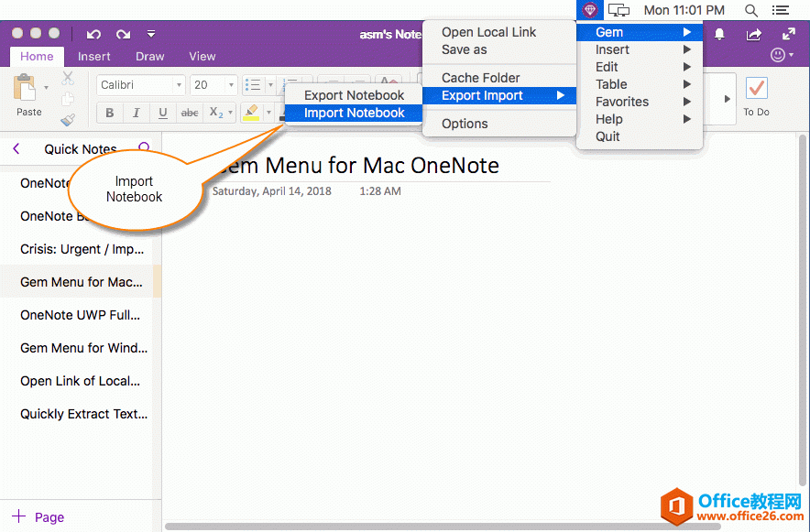Open the Gem submenu entry
Image resolution: width=810 pixels, height=532 pixels.
click(x=640, y=32)
